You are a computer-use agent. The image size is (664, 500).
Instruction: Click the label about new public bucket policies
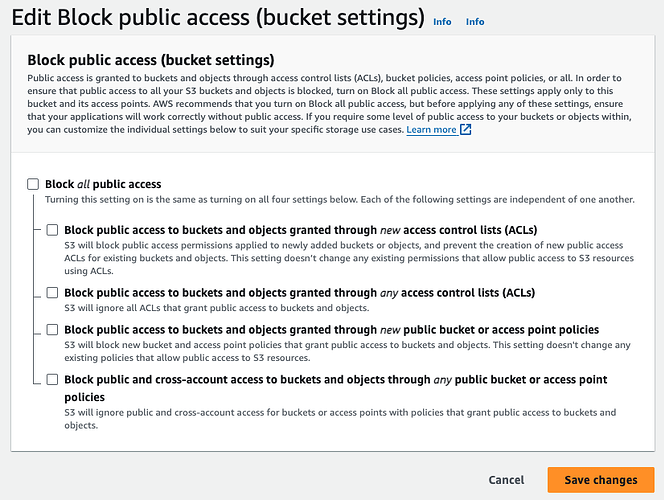click(x=332, y=329)
